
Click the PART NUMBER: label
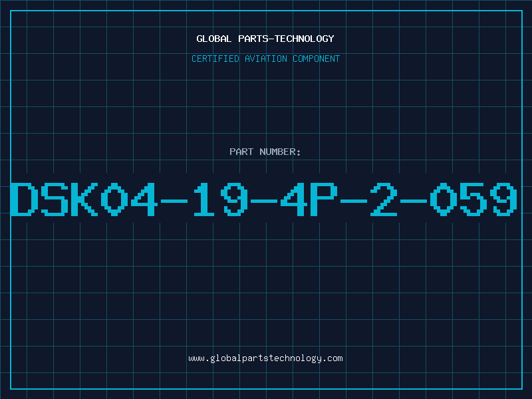click(x=265, y=152)
